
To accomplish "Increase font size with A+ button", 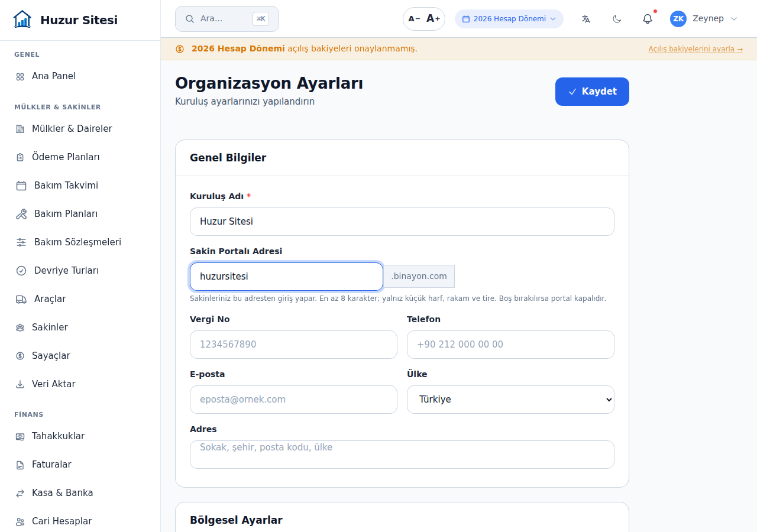I will click(x=434, y=19).
